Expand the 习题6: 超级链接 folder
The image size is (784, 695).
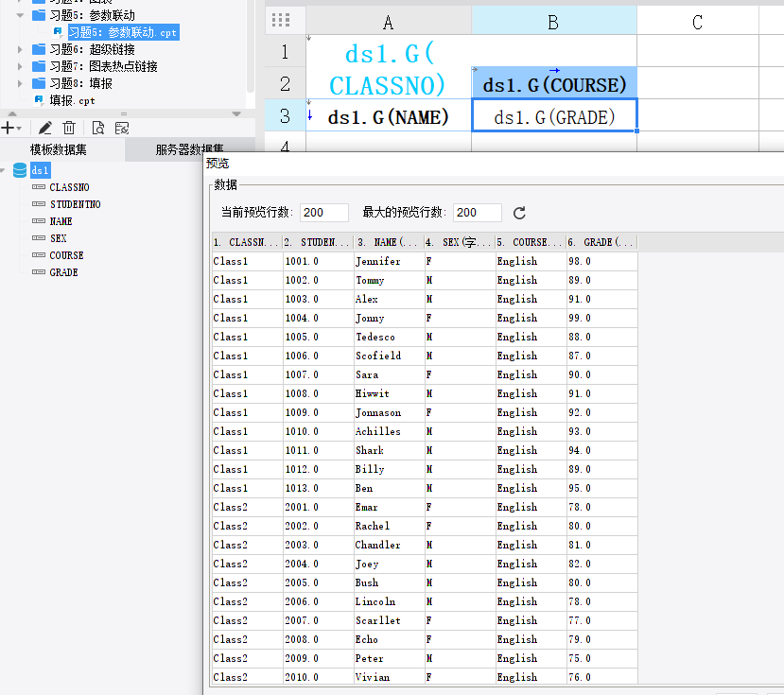tap(20, 49)
